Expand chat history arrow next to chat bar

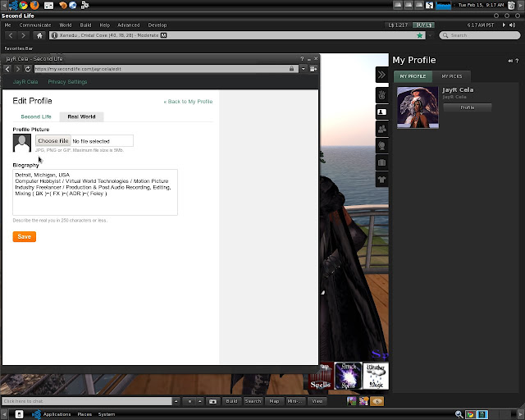(176, 401)
